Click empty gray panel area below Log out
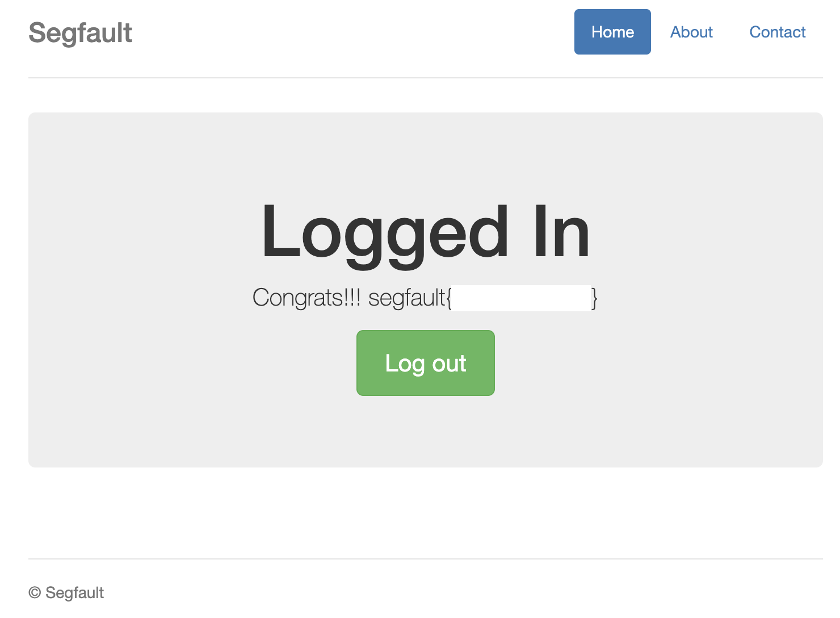This screenshot has width=840, height=618. click(x=426, y=432)
